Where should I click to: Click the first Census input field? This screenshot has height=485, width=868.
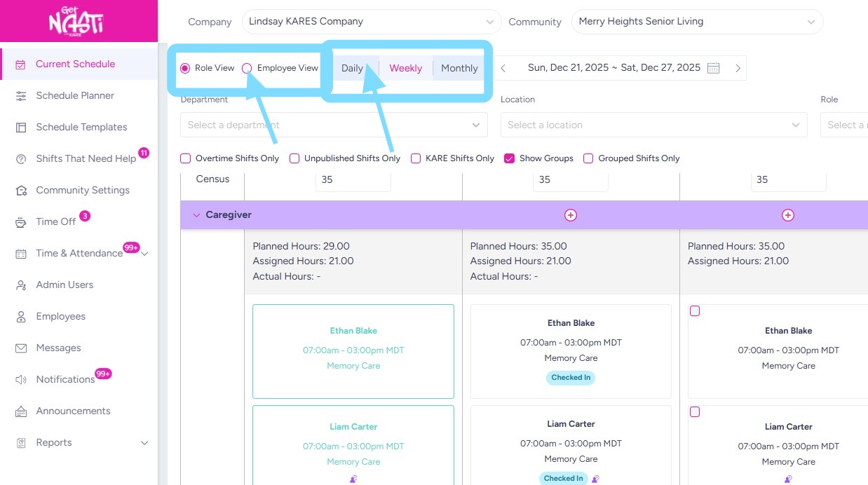coord(353,179)
